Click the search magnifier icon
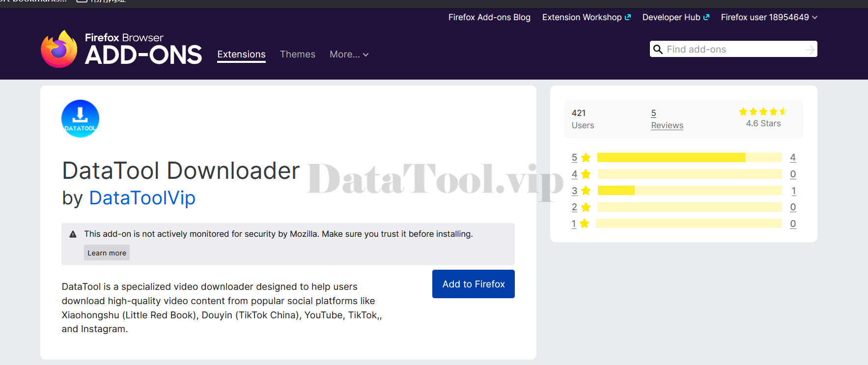This screenshot has height=365, width=868. [x=658, y=49]
